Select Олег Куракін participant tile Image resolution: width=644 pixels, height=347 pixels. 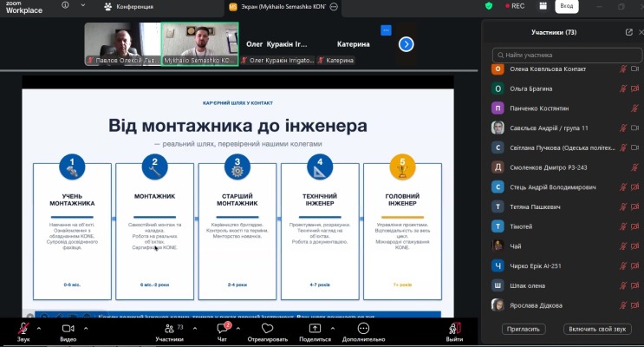tap(277, 44)
